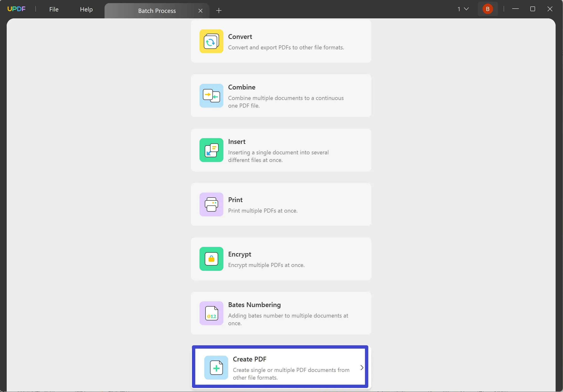
Task: Select the Help menu item
Action: tap(86, 9)
